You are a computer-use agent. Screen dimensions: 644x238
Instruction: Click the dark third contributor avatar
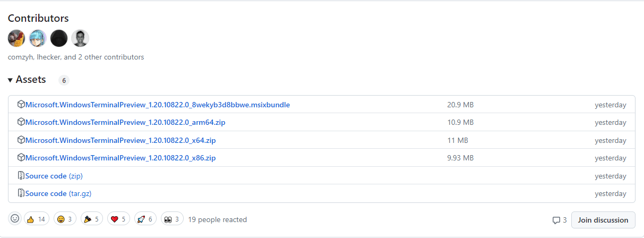(59, 38)
